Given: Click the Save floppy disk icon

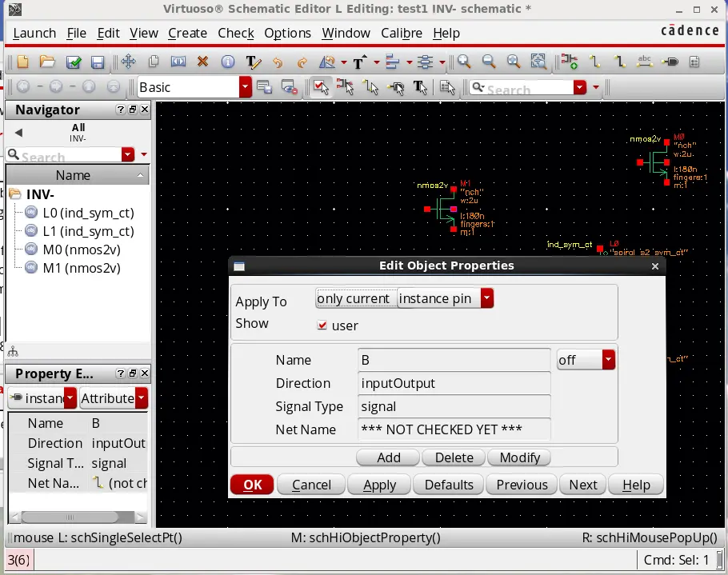Looking at the screenshot, I should click(x=98, y=62).
